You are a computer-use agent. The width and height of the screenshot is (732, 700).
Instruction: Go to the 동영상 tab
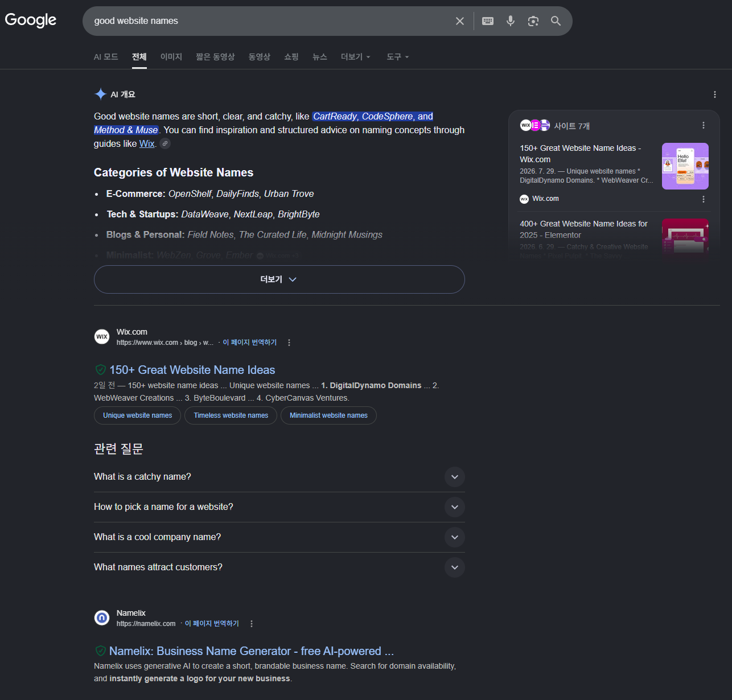[260, 57]
